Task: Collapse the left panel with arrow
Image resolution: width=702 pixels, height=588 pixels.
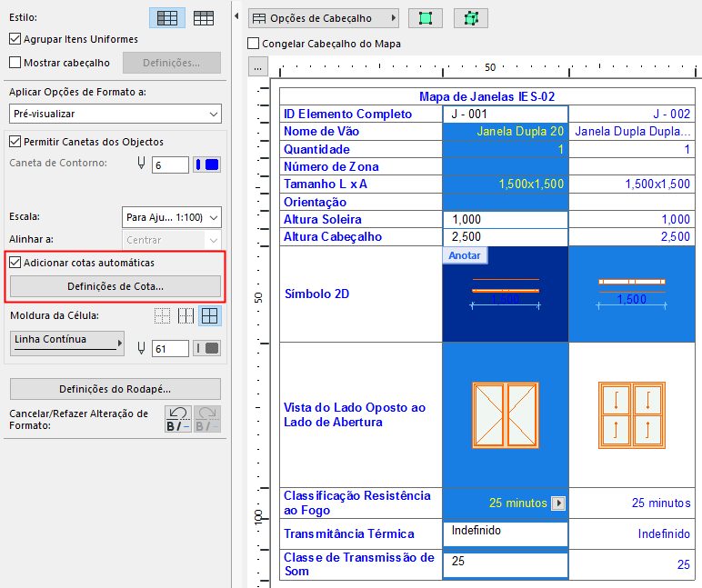Action: 236,18
